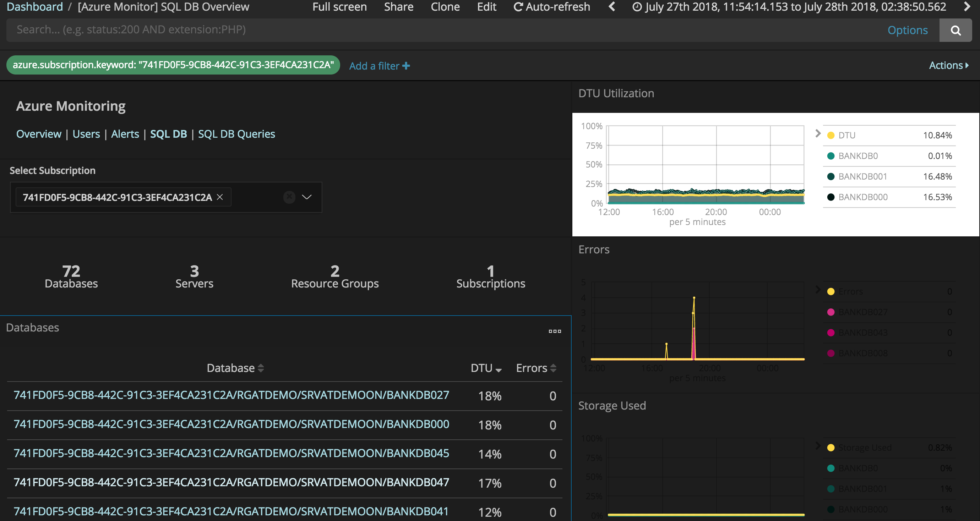Open the Databases panel options menu

pyautogui.click(x=554, y=331)
